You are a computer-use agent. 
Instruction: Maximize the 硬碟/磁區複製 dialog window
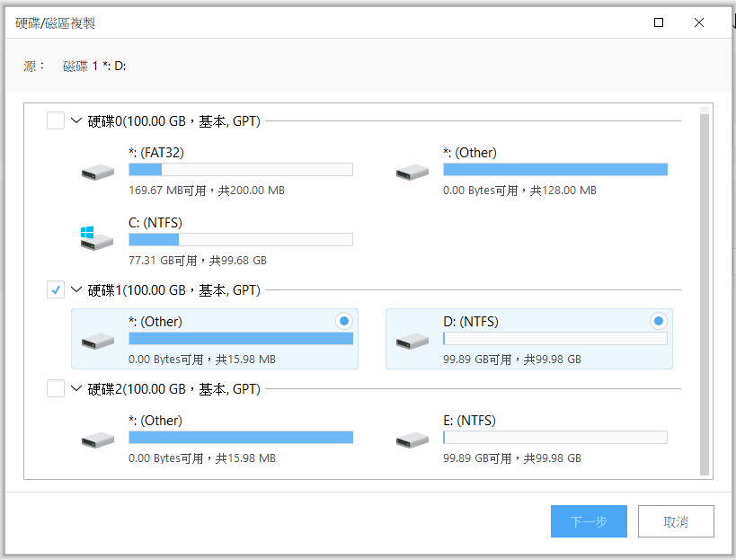[659, 22]
